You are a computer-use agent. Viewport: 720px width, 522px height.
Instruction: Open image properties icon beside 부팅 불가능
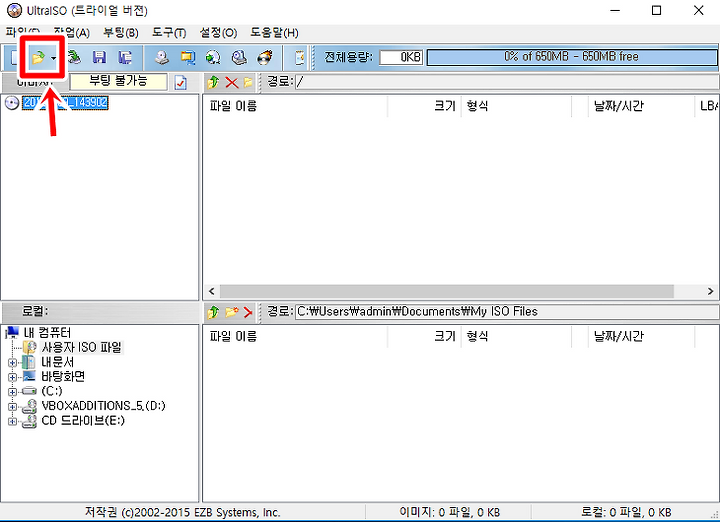[181, 83]
